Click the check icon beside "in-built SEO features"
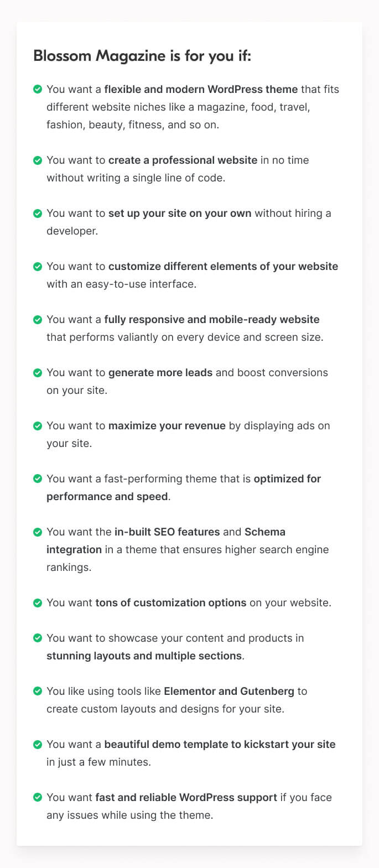 38,532
